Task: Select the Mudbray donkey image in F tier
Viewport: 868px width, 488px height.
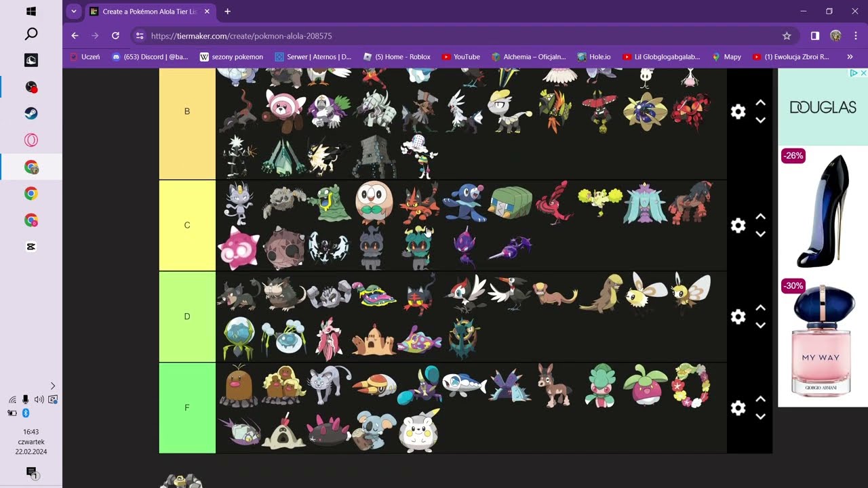Action: (x=555, y=386)
